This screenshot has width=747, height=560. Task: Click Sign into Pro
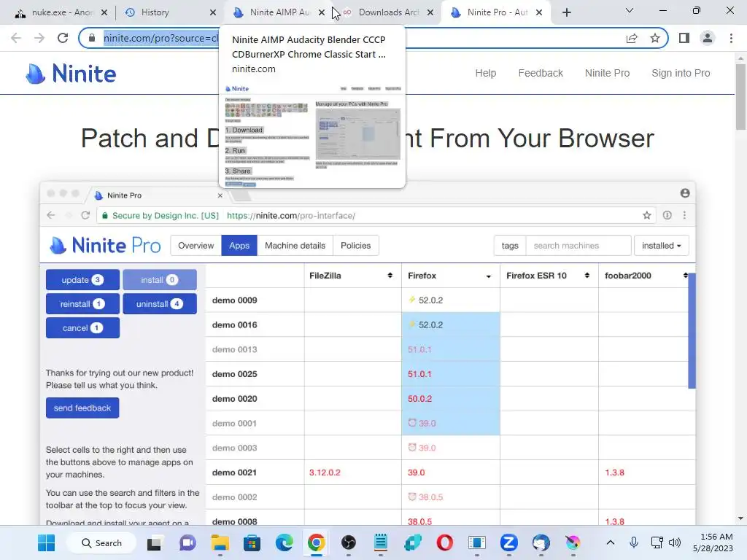click(681, 73)
